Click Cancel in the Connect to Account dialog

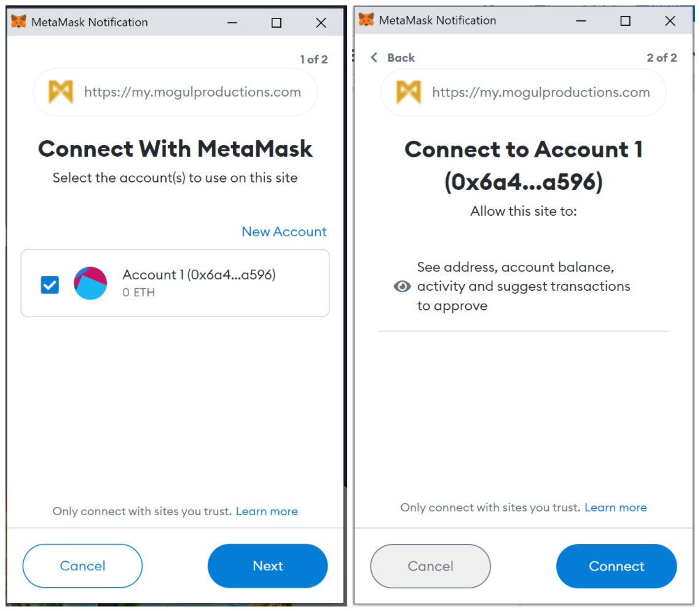(430, 566)
